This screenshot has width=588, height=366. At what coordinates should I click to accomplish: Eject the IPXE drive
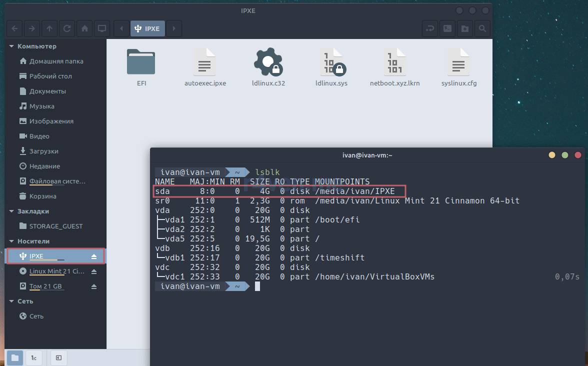(94, 256)
